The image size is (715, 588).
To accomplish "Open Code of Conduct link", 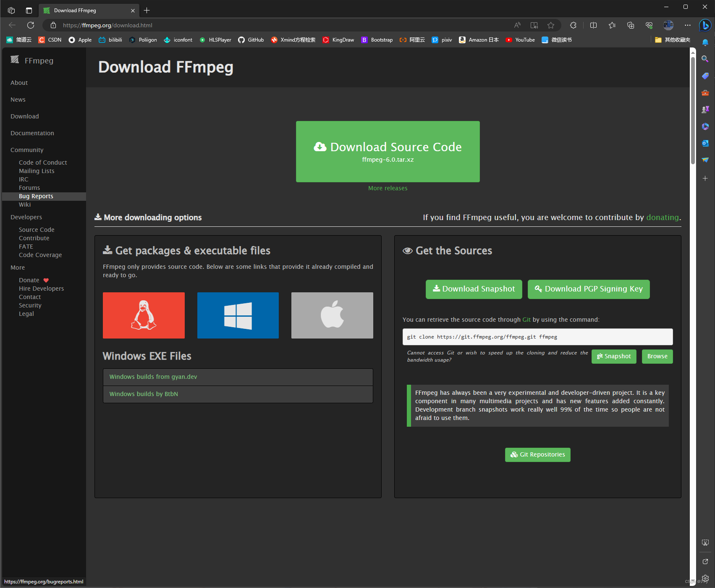I will [43, 163].
